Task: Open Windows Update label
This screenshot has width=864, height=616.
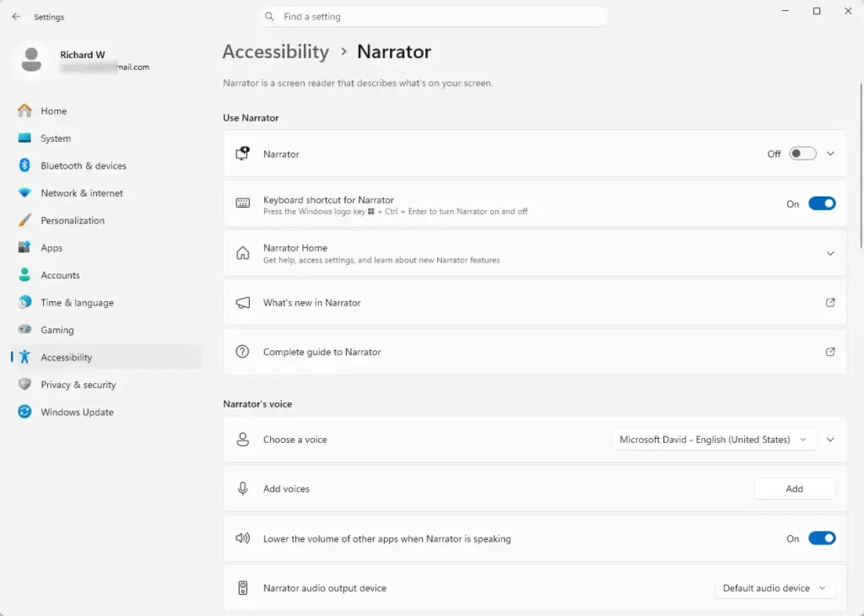Action: click(77, 412)
